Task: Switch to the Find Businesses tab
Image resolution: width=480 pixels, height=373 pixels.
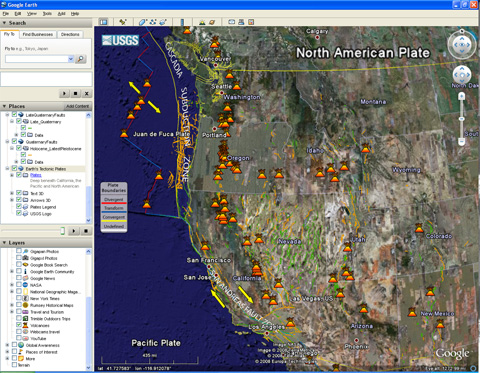Action: pyautogui.click(x=38, y=34)
